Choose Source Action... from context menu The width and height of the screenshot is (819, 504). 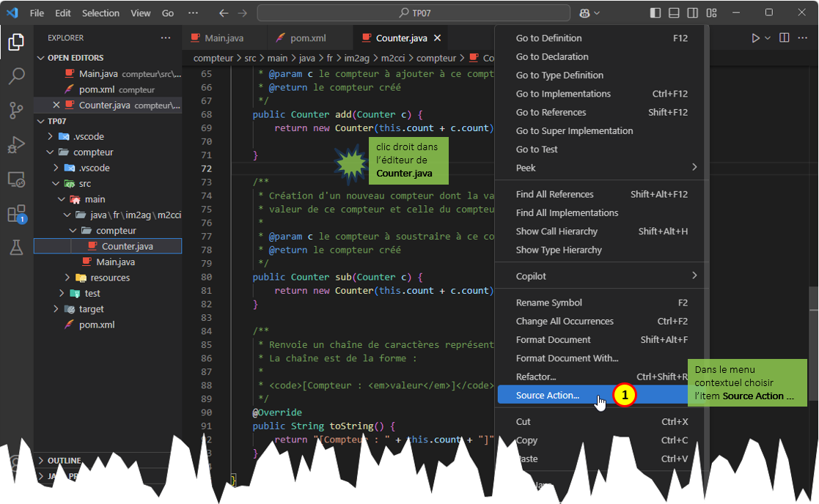(x=547, y=396)
